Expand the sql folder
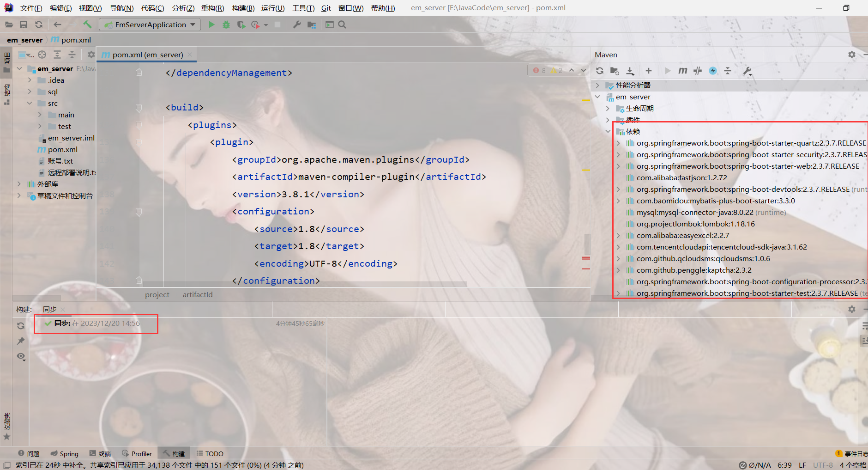 [x=30, y=92]
